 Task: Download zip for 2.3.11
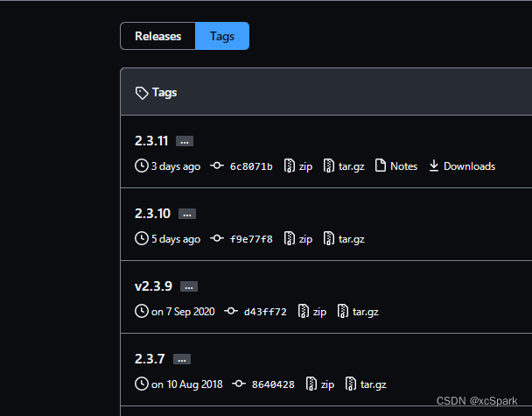pyautogui.click(x=305, y=166)
